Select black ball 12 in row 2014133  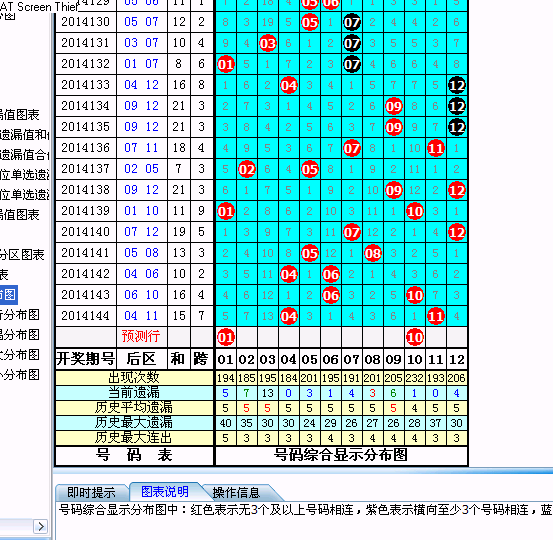pos(457,85)
